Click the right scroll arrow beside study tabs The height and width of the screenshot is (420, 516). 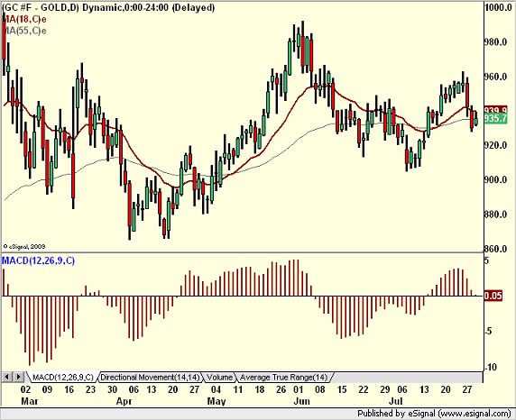[x=19, y=377]
